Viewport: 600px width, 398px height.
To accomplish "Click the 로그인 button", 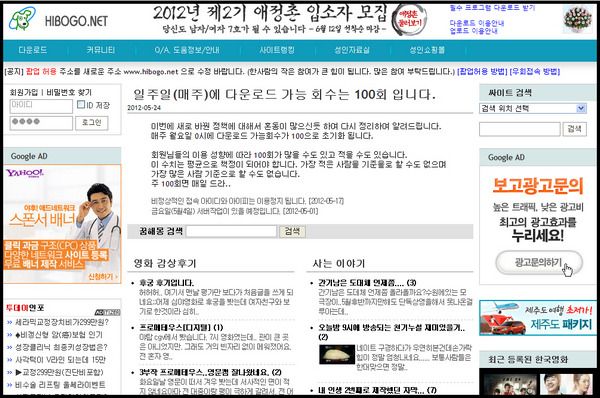I will [x=91, y=123].
